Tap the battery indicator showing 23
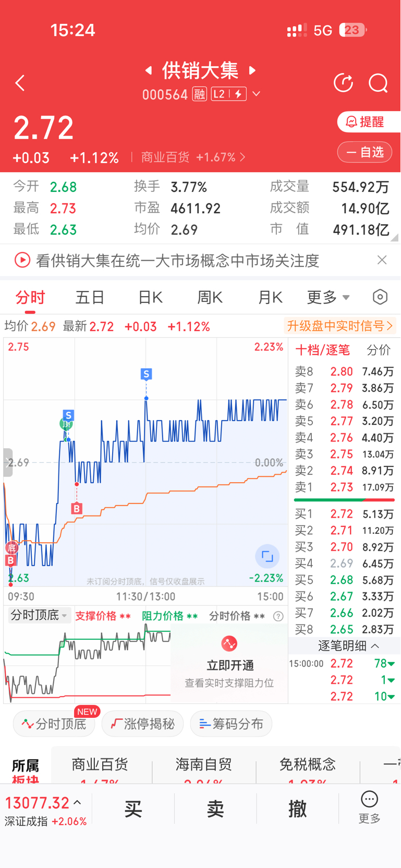 [353, 30]
